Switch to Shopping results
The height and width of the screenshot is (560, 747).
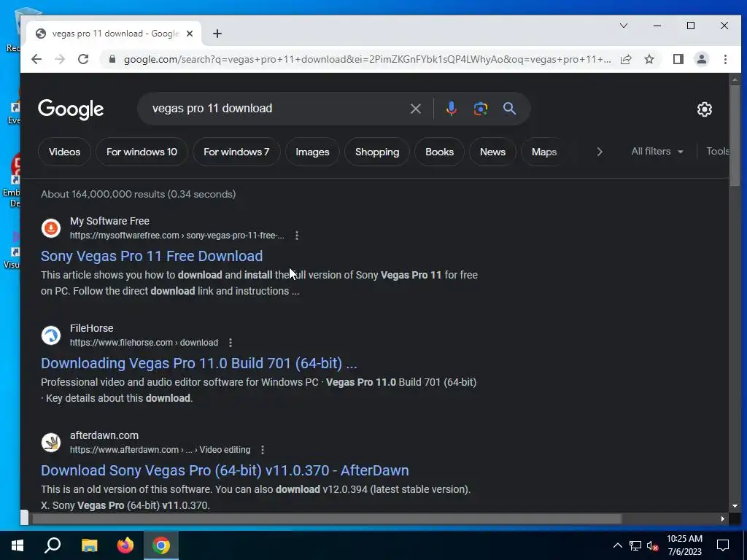coord(377,152)
